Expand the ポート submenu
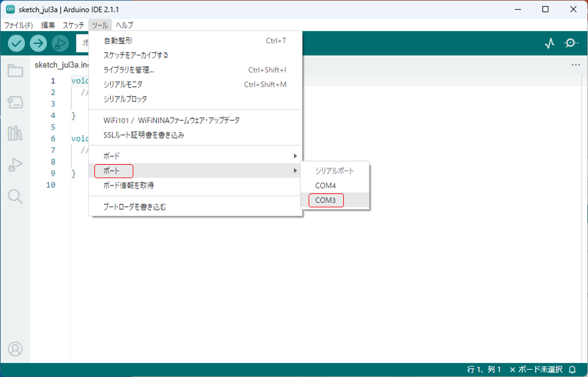Viewport: 588px width, 377px height. pos(195,170)
